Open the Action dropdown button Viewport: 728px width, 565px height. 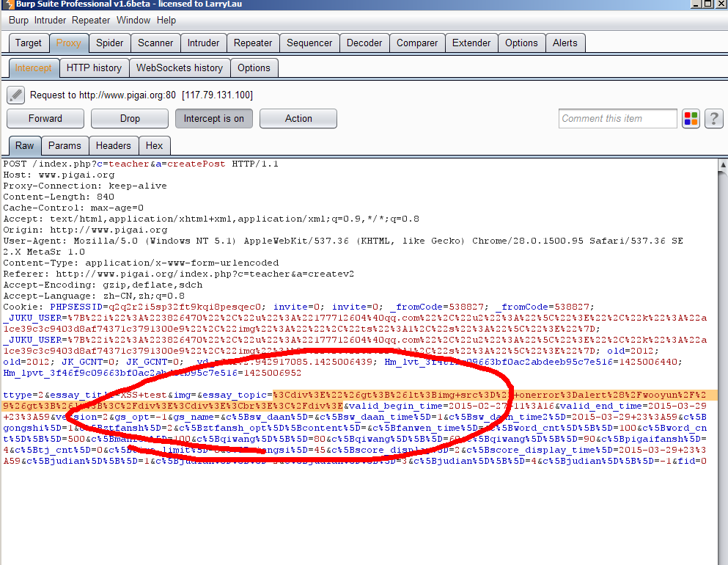(298, 118)
